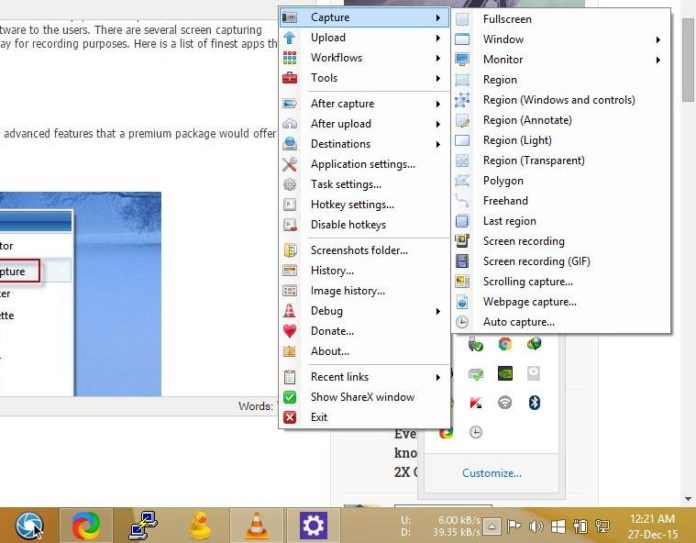The height and width of the screenshot is (543, 696).
Task: Click the Webpage capture icon
Action: pos(462,302)
